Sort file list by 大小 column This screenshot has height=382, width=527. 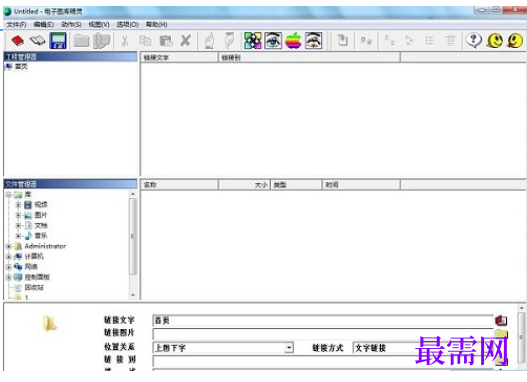pyautogui.click(x=244, y=185)
